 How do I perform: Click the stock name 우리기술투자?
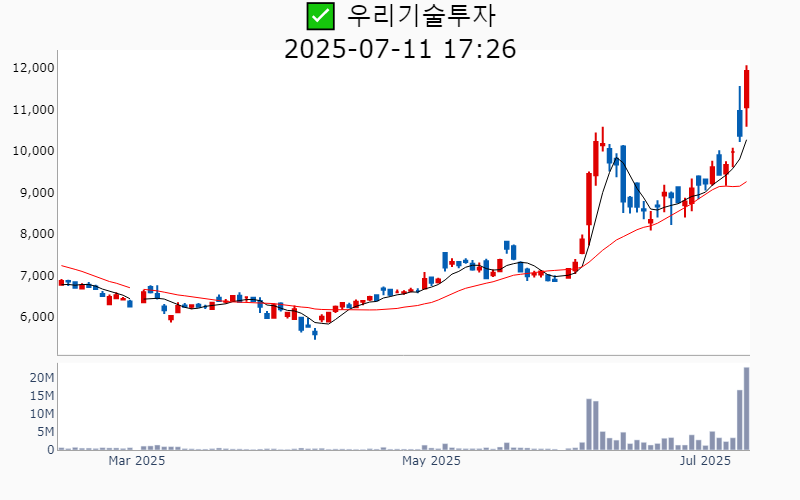(x=421, y=16)
